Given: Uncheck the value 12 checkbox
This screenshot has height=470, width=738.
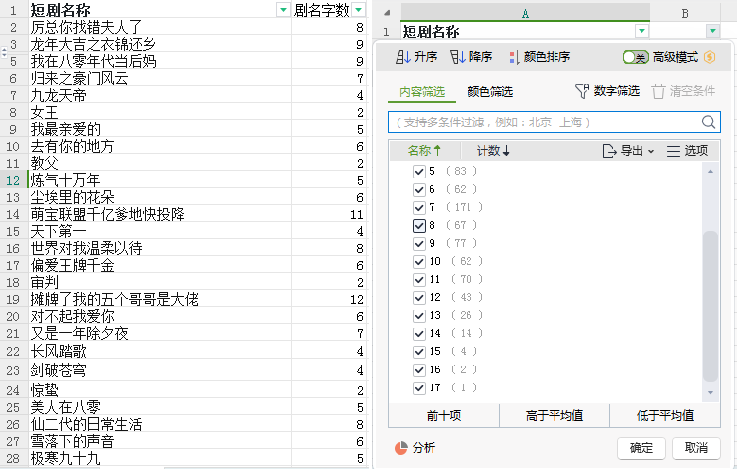Looking at the screenshot, I should pos(419,297).
